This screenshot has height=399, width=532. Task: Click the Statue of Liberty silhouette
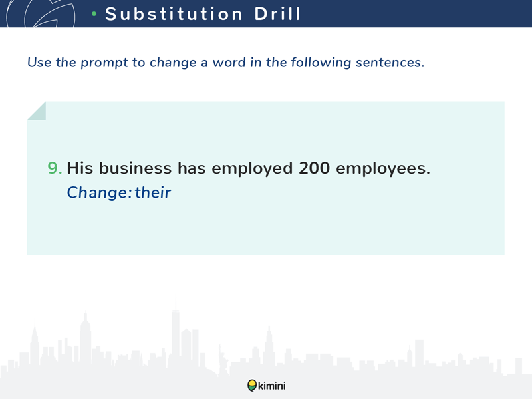point(222,360)
